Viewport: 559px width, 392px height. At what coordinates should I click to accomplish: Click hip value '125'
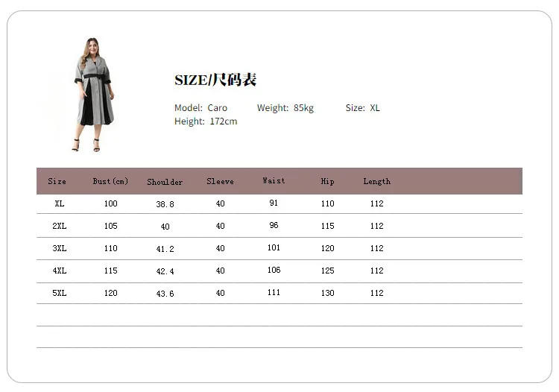[328, 271]
